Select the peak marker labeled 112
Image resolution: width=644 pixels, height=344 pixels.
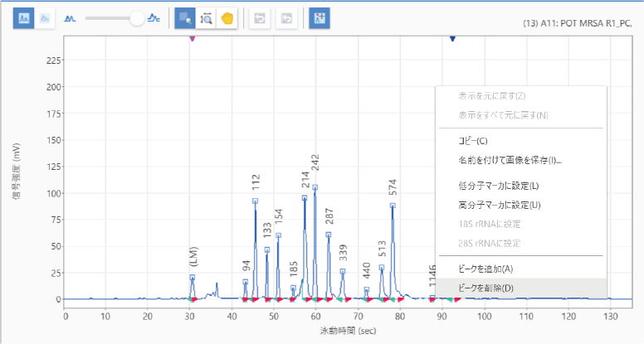255,201
